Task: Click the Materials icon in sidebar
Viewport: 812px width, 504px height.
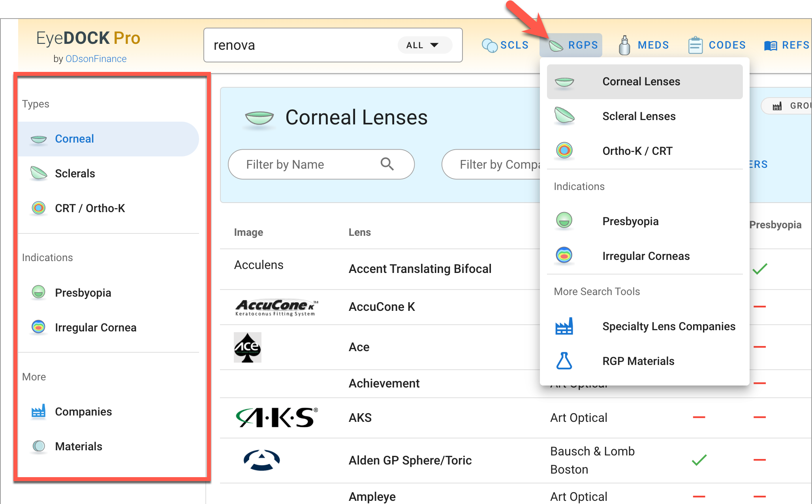Action: pyautogui.click(x=39, y=446)
